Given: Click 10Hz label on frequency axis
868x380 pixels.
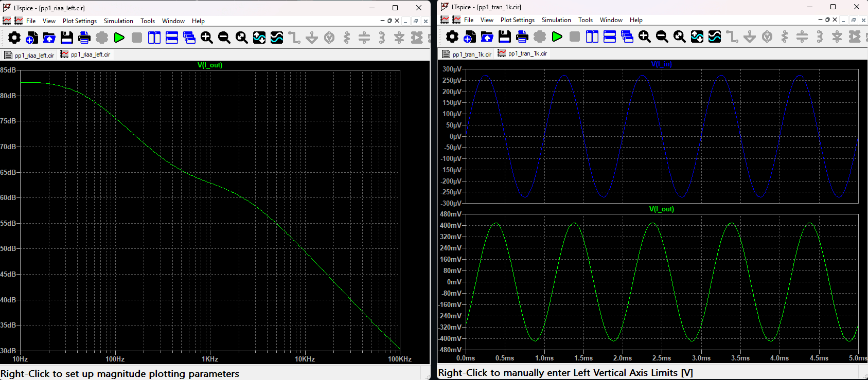Looking at the screenshot, I should coord(20,359).
